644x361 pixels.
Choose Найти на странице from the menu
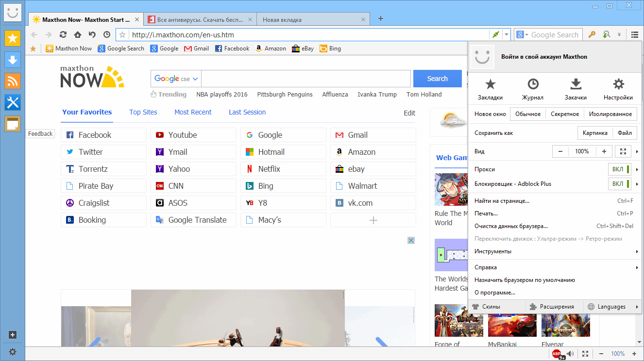[x=555, y=201]
